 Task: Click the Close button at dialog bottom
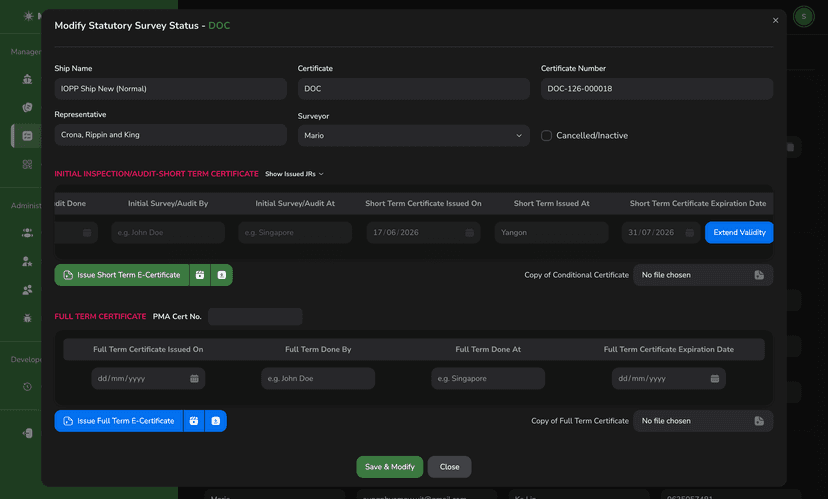pos(449,467)
